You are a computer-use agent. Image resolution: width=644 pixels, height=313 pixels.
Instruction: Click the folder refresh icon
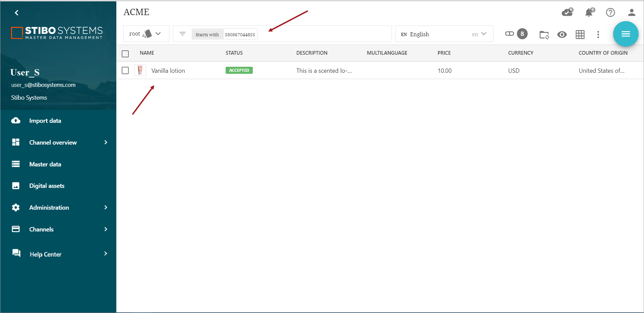544,35
